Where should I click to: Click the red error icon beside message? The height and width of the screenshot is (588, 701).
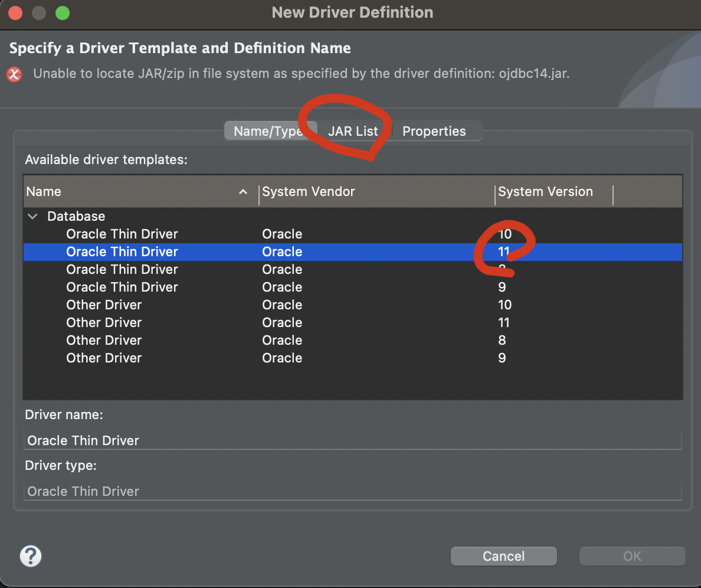14,74
